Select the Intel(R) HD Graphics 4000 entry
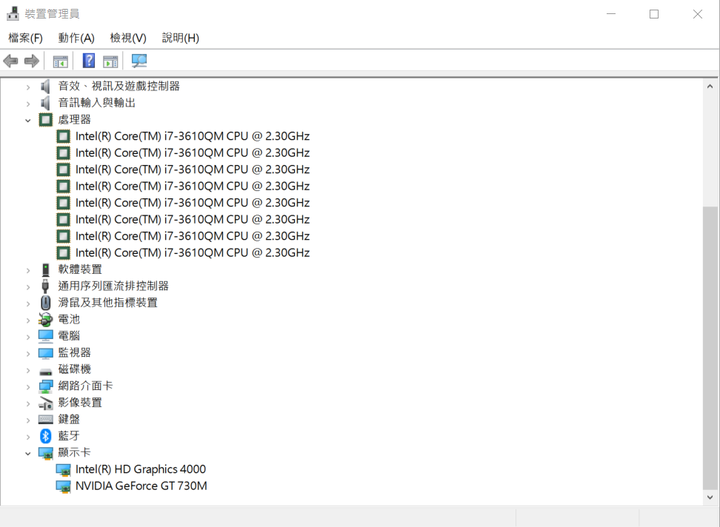 141,469
